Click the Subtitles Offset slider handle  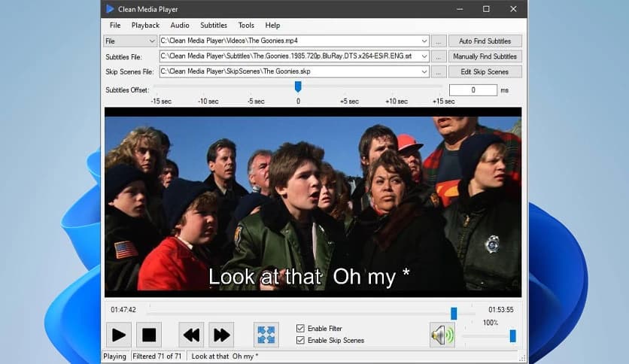click(x=298, y=86)
